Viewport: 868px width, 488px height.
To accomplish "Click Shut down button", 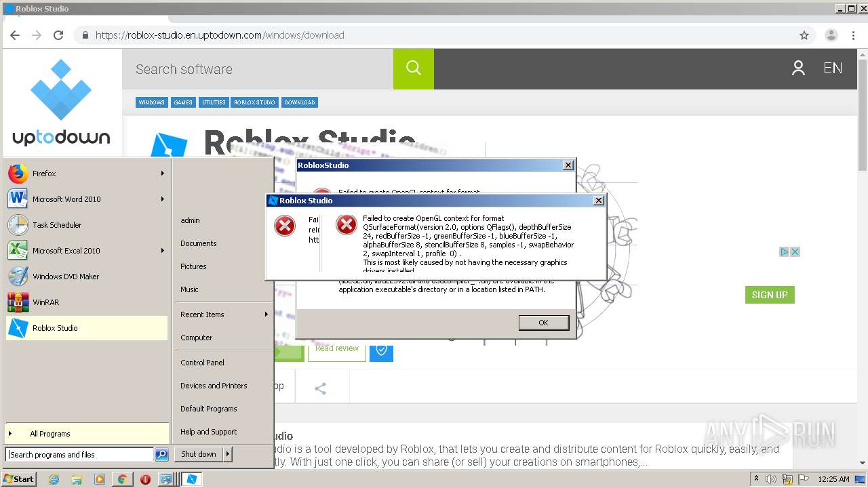I will 199,454.
